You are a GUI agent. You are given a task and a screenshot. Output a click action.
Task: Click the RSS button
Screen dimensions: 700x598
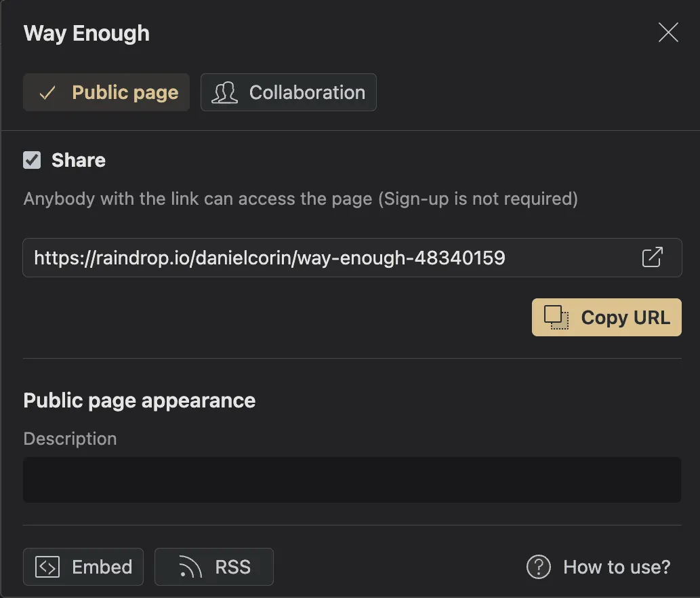tap(214, 567)
